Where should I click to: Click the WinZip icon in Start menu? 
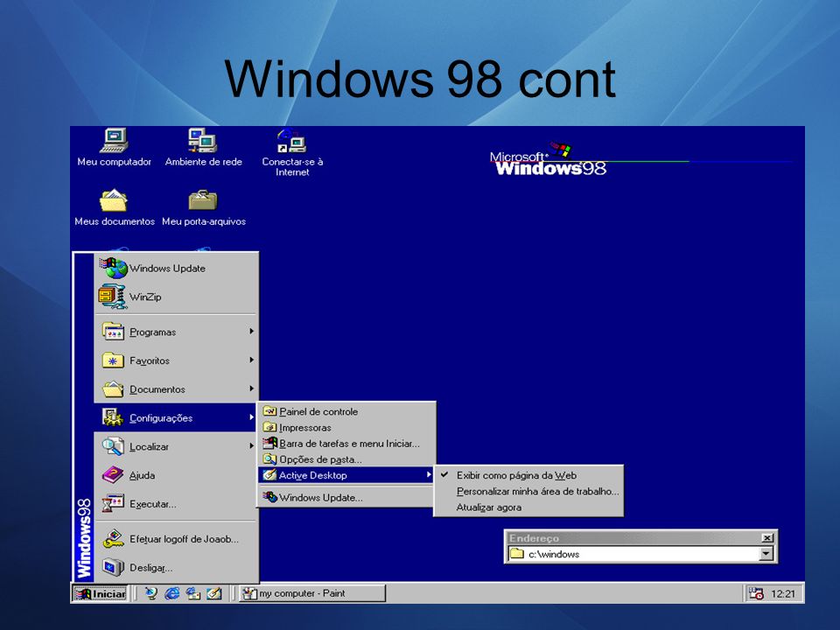pos(113,297)
